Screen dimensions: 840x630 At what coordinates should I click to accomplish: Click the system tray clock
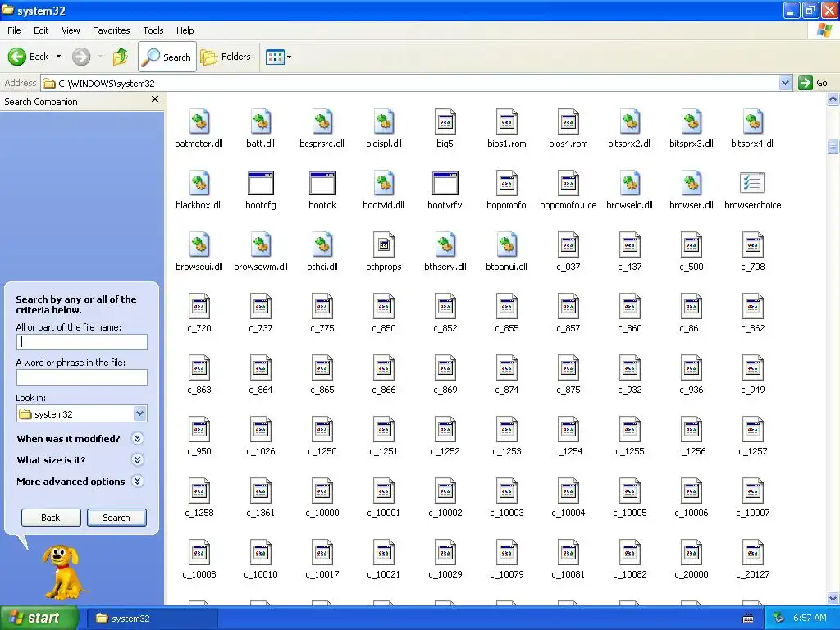point(810,618)
